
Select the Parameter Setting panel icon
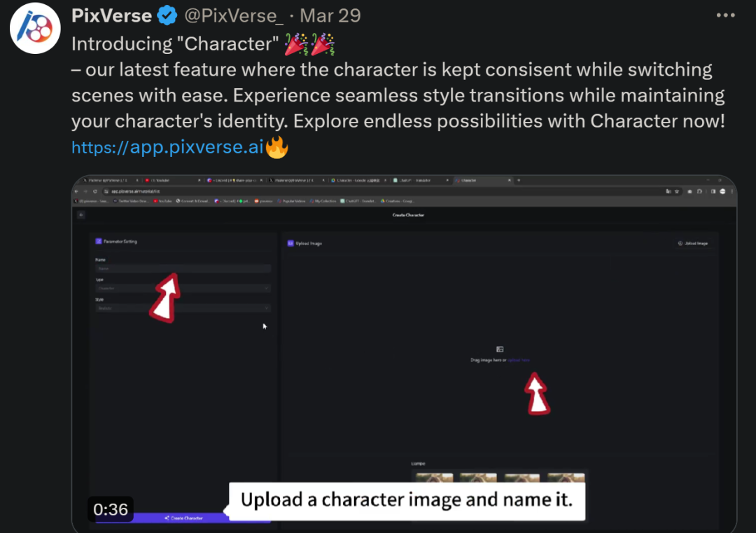(x=98, y=241)
